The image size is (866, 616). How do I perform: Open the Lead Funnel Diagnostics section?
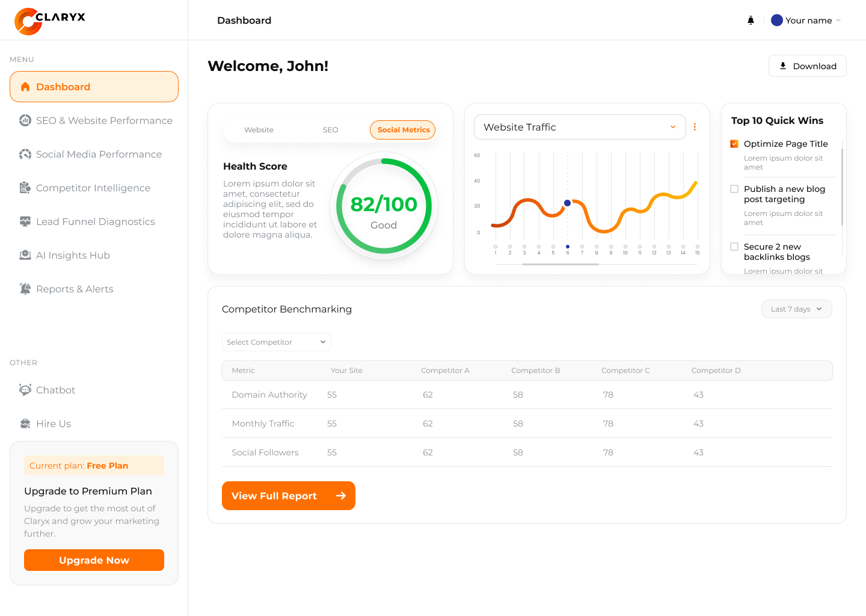[25, 221]
